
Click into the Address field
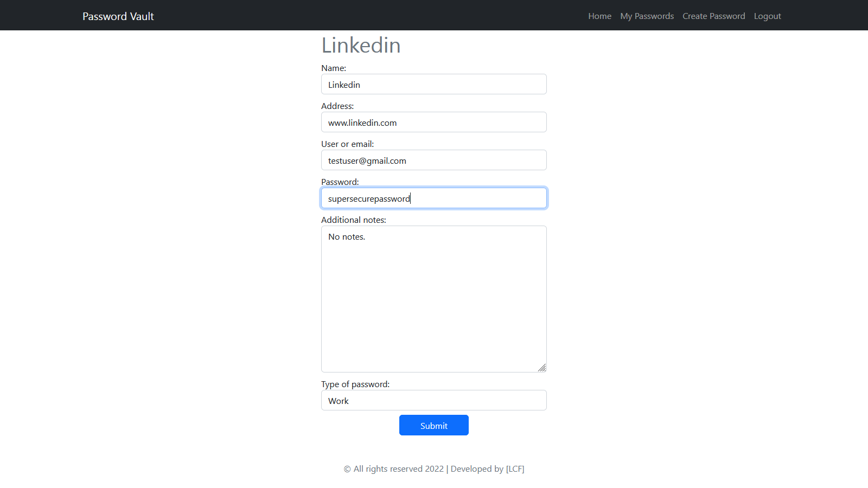pos(434,122)
